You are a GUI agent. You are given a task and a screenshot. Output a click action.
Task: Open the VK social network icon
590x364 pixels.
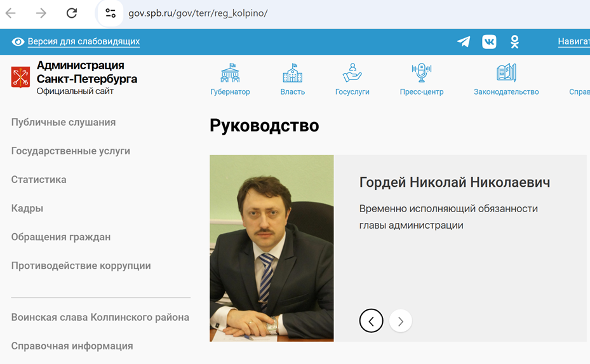click(x=489, y=42)
